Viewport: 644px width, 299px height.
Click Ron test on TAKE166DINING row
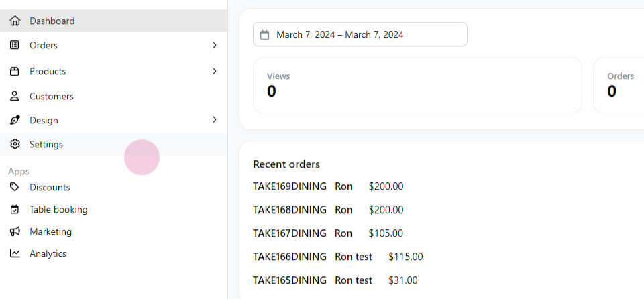coord(354,257)
